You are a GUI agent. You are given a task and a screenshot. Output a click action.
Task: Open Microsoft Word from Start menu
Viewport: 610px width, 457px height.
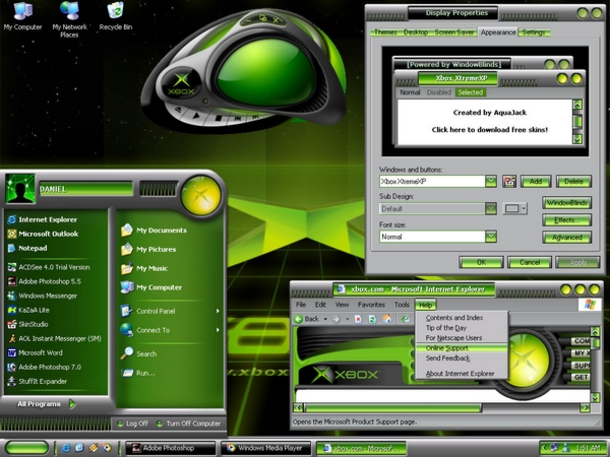pyautogui.click(x=35, y=353)
